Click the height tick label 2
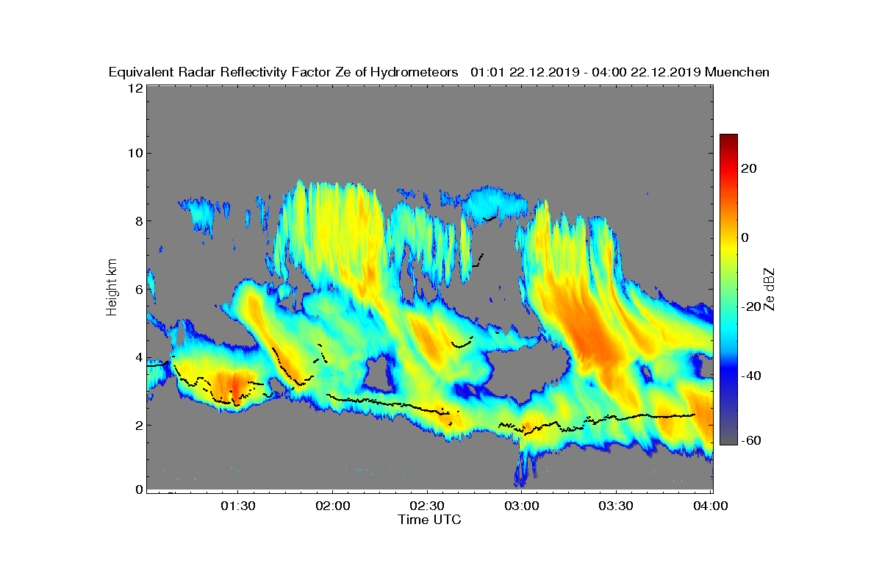The height and width of the screenshot is (588, 882). [x=138, y=426]
